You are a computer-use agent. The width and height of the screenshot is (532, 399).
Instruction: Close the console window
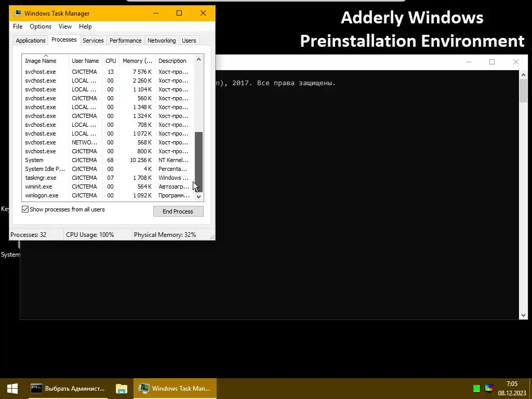point(516,62)
